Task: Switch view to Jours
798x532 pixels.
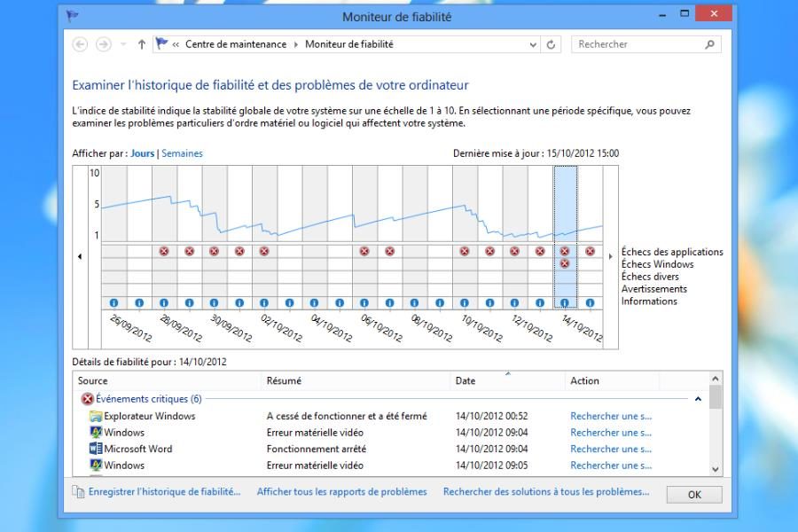Action: pyautogui.click(x=142, y=153)
